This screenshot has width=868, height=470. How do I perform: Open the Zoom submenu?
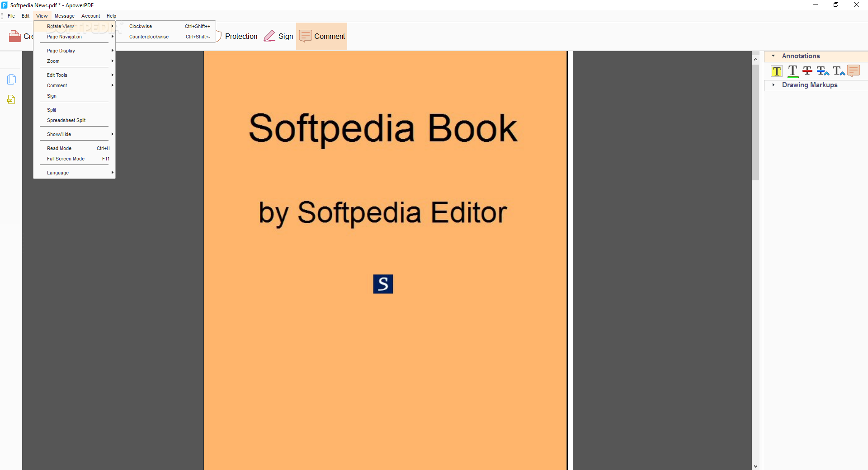(75, 61)
